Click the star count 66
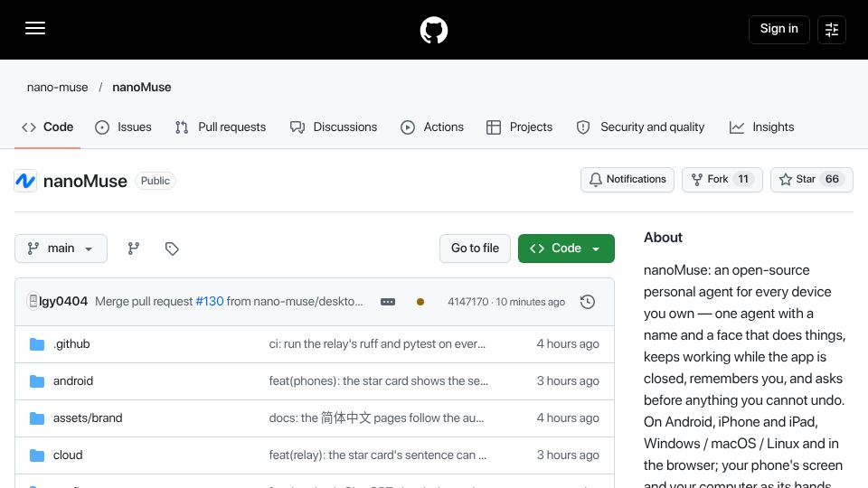This screenshot has width=868, height=488. pos(832,179)
